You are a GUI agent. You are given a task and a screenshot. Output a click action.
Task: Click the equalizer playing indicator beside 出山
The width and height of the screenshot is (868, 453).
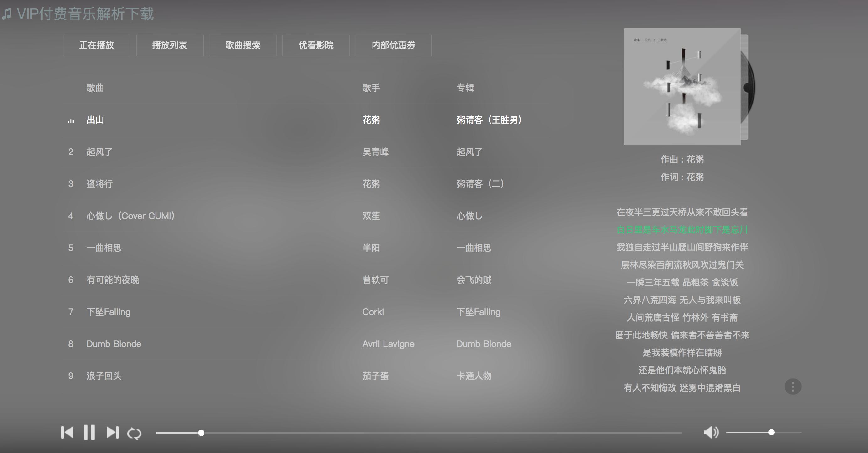[71, 120]
